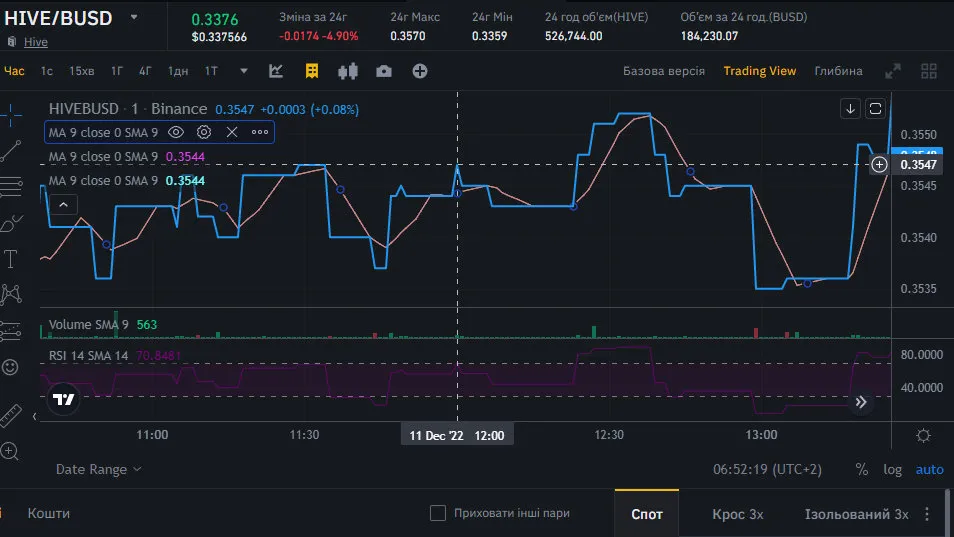Open the pattern drawing tool
The width and height of the screenshot is (954, 537).
(11, 295)
